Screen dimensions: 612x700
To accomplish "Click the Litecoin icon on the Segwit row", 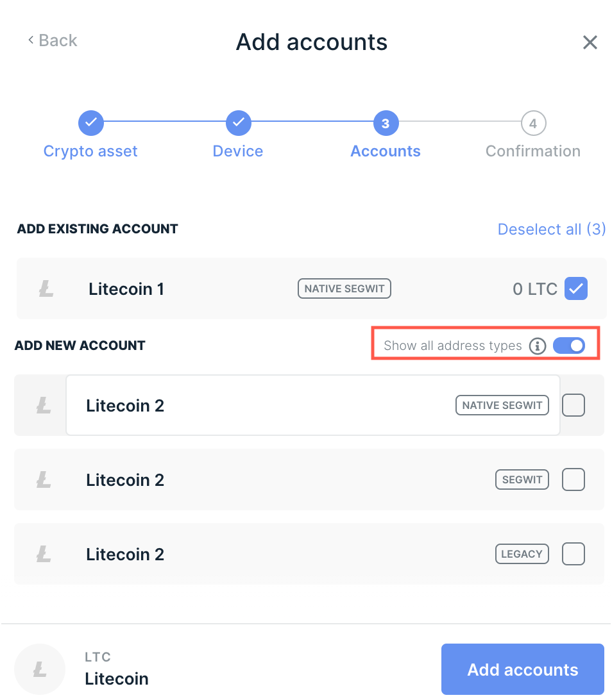I will point(43,479).
